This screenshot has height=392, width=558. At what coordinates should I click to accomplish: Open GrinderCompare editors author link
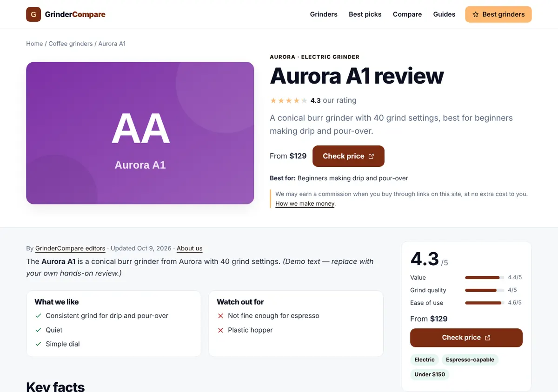[70, 248]
